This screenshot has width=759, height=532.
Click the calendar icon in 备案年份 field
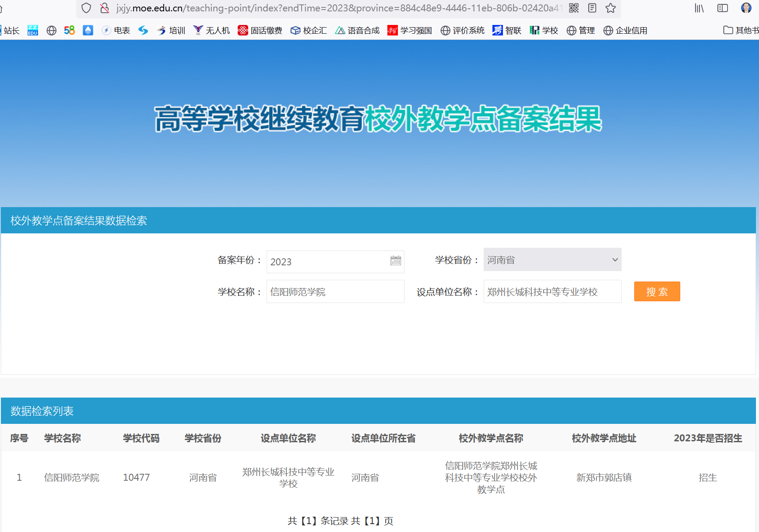point(395,261)
